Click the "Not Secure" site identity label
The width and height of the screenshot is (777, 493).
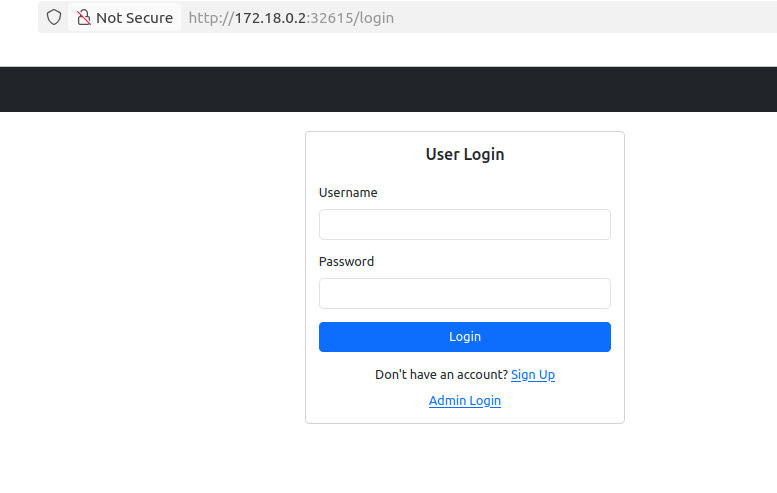point(134,18)
